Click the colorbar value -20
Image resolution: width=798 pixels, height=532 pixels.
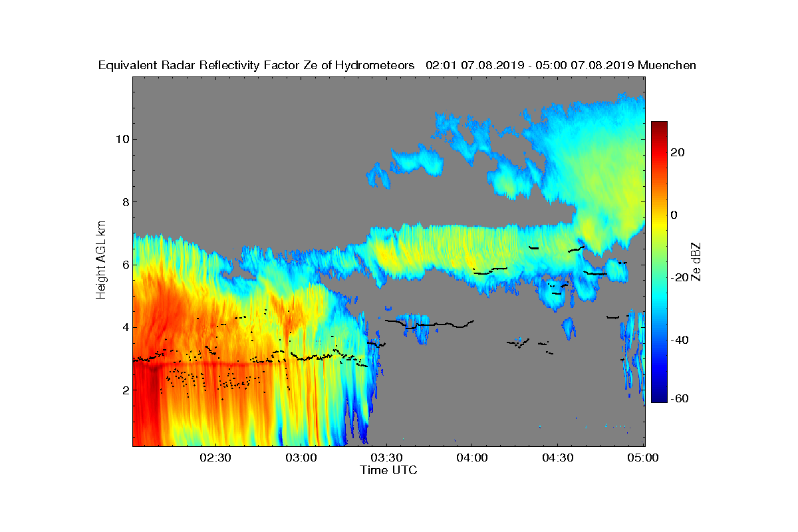(x=680, y=277)
